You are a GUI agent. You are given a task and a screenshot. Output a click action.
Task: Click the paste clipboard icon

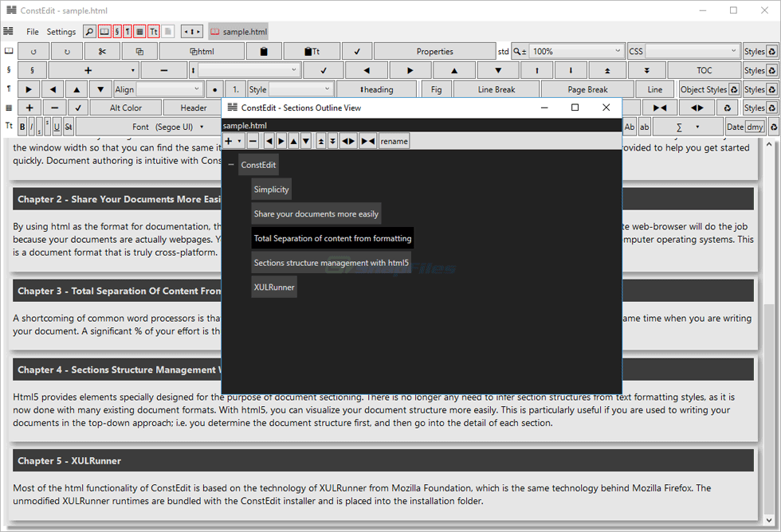[263, 52]
